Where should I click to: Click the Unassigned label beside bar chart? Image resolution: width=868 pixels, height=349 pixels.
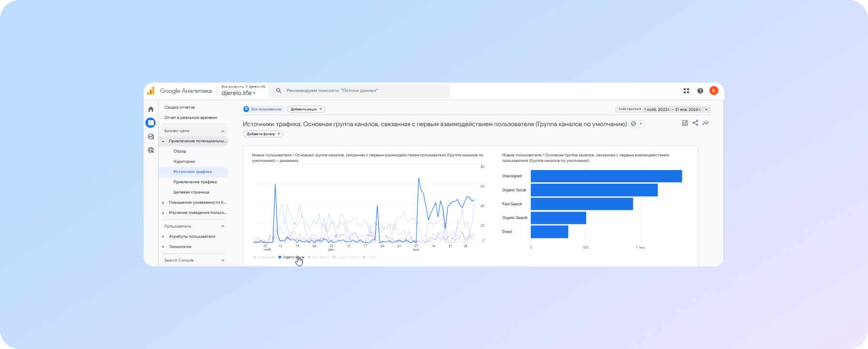tap(512, 176)
